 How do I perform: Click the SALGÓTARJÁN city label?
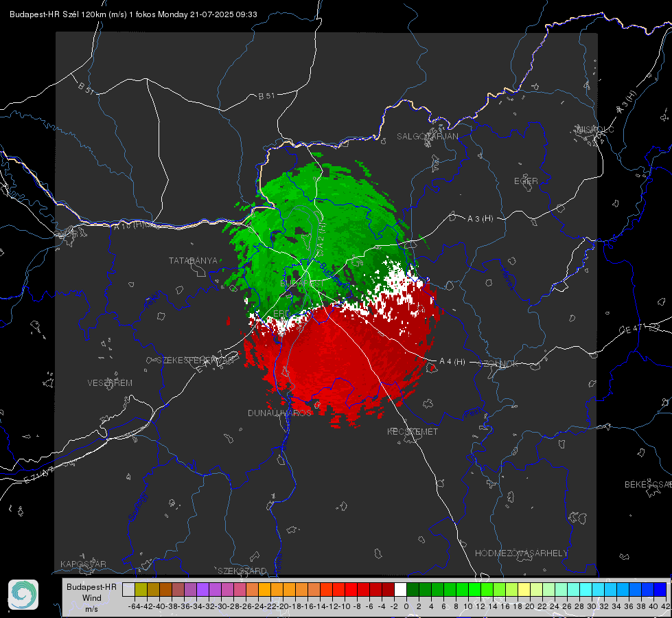pyautogui.click(x=427, y=137)
